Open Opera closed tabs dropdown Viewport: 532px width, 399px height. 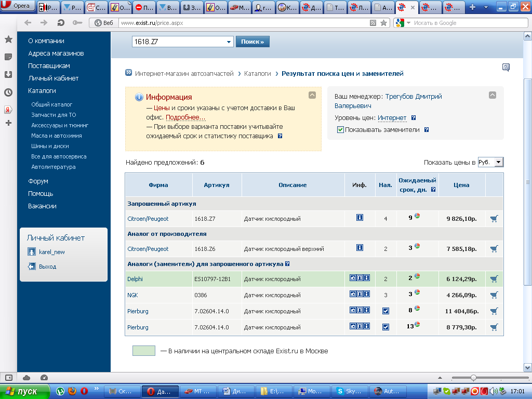click(486, 7)
